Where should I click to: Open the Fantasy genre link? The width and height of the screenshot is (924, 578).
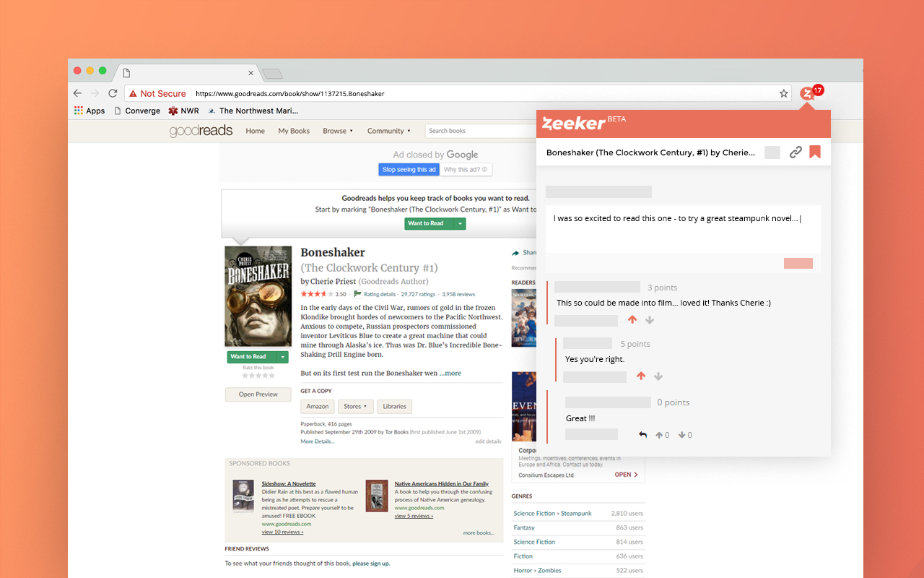[524, 528]
